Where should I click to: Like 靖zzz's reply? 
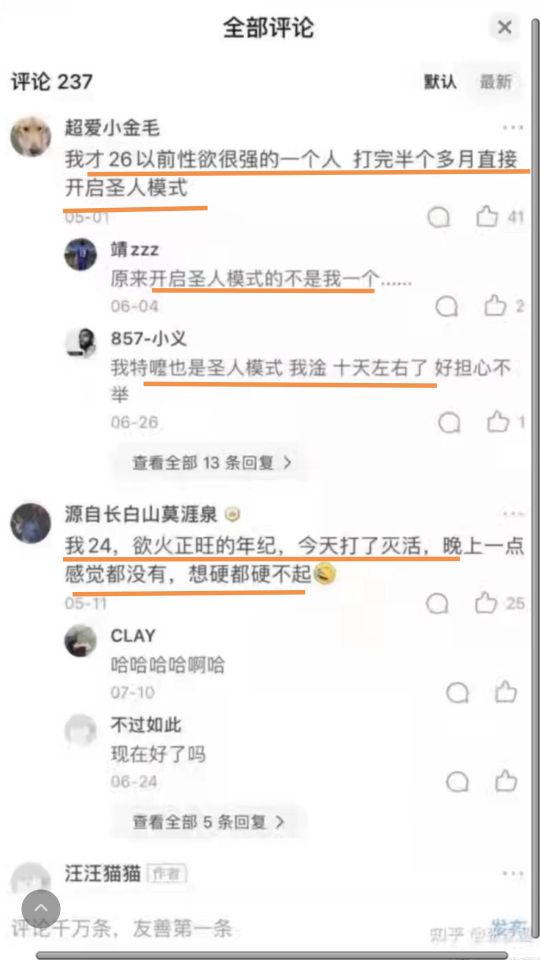(x=495, y=306)
